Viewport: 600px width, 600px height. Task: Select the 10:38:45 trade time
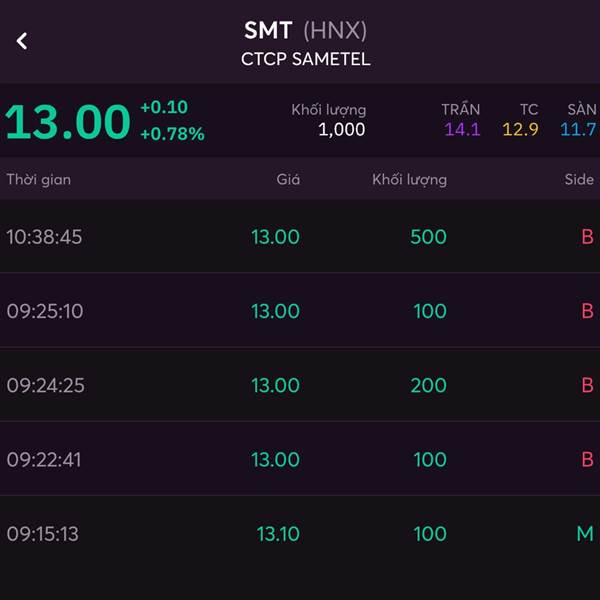[44, 237]
